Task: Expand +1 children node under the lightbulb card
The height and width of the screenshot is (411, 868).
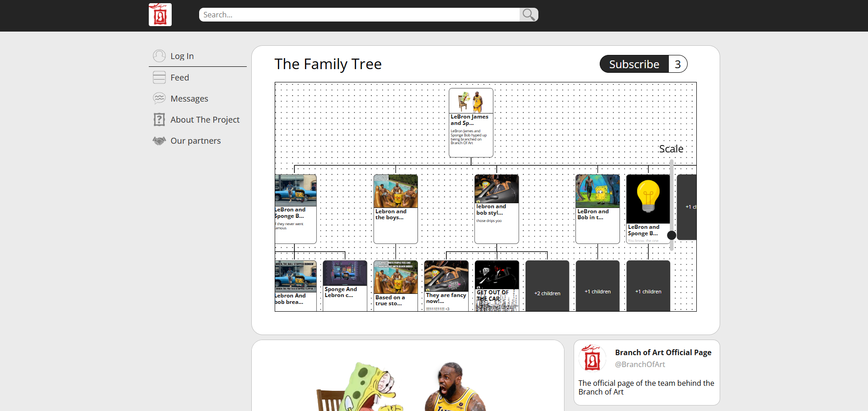Action: [648, 286]
